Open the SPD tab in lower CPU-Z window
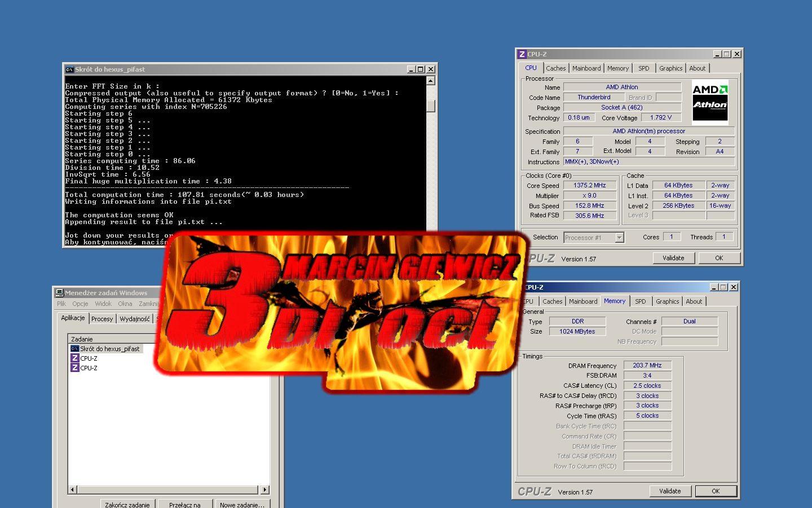 pyautogui.click(x=641, y=301)
